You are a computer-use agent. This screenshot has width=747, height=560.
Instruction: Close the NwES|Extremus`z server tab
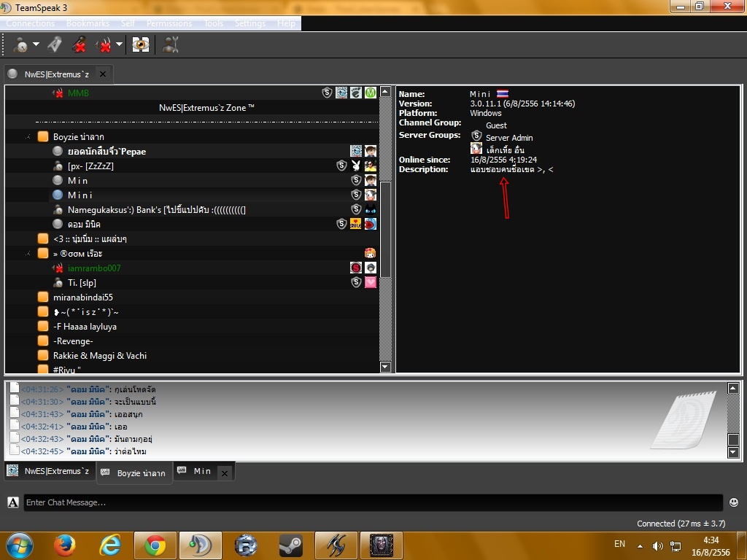pos(102,74)
